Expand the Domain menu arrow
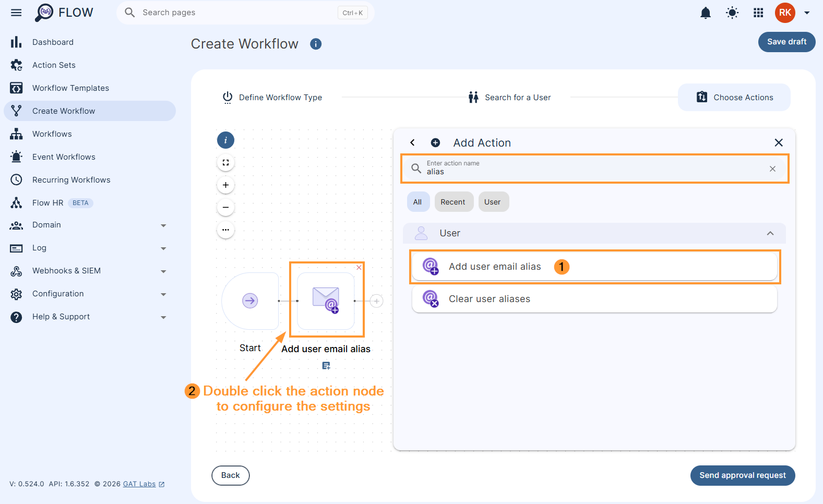The image size is (823, 504). (163, 225)
